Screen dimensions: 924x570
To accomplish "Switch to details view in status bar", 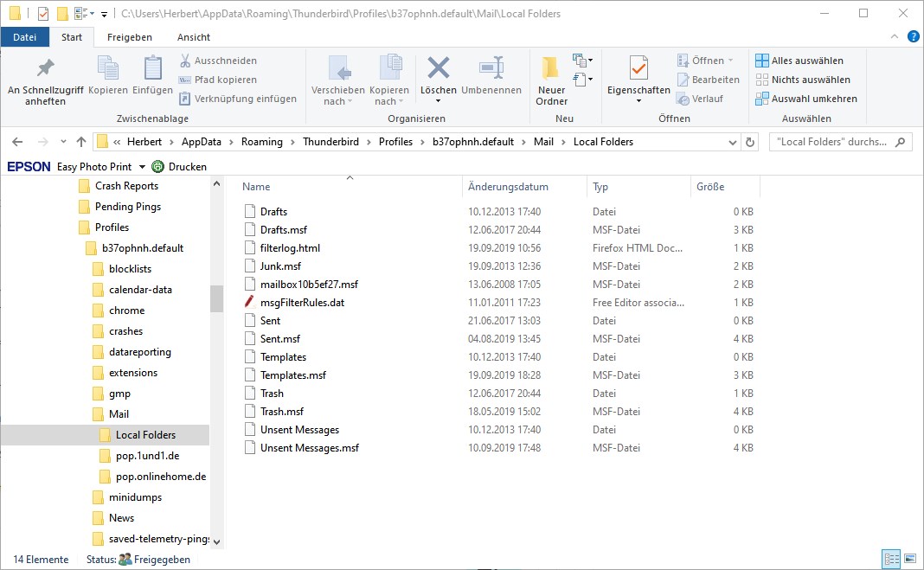I will [x=890, y=559].
